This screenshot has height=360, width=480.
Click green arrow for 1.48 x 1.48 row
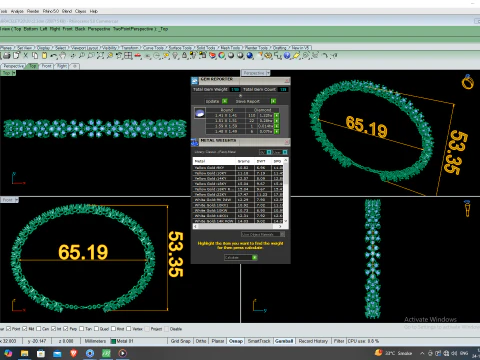[277, 132]
